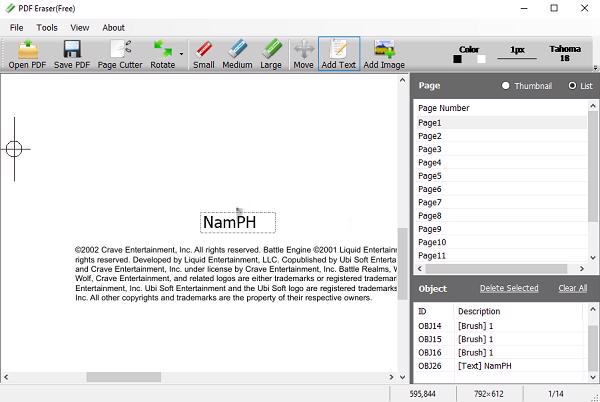Screen dimensions: 600x402
Task: Open the View menu
Action: coord(80,27)
